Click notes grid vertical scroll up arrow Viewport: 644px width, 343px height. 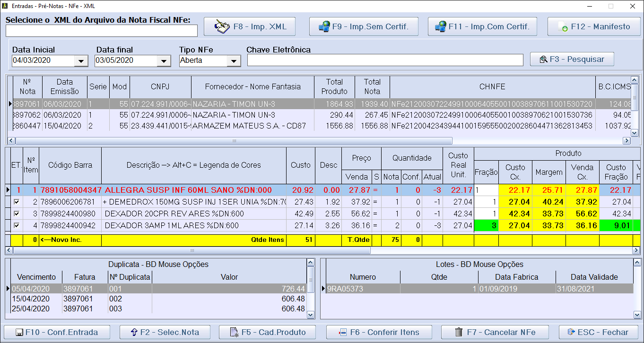[635, 80]
